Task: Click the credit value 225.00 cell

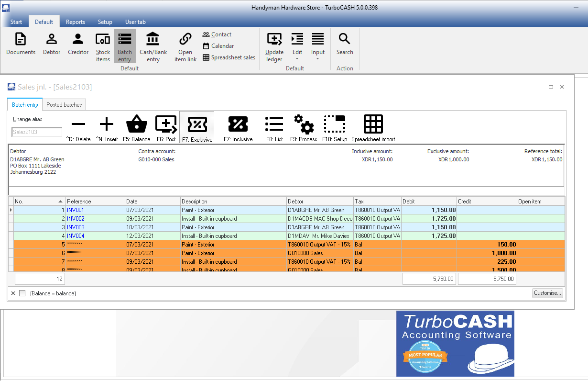Action: point(487,262)
